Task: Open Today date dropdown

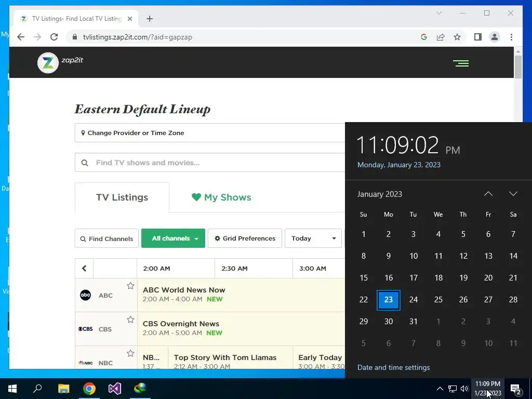Action: pos(313,238)
